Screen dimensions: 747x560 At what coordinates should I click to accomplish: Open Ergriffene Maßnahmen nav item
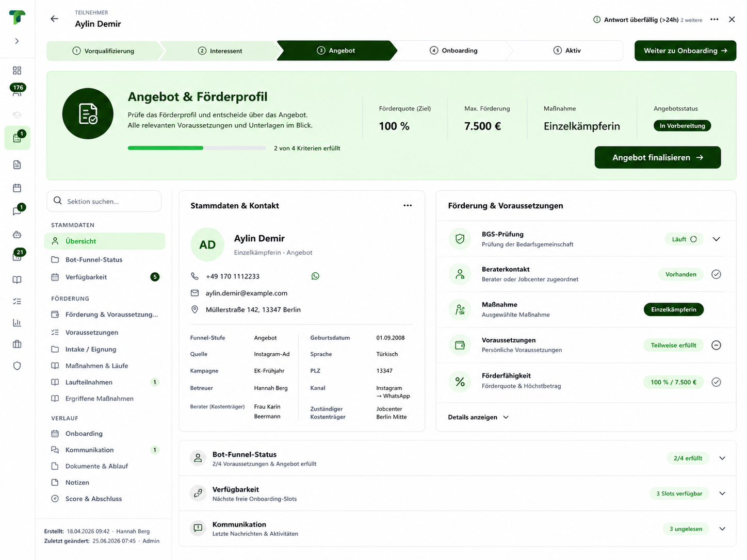point(105,399)
